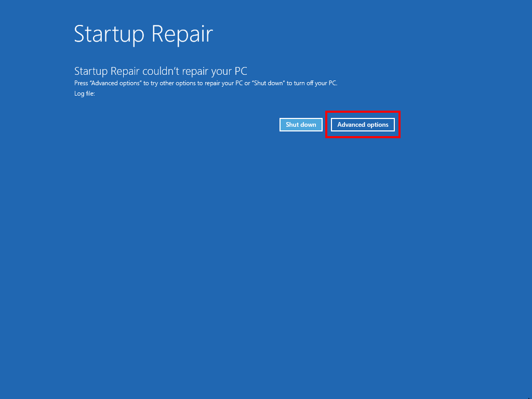Image resolution: width=532 pixels, height=399 pixels.
Task: Click the Advanced options button
Action: tap(363, 125)
